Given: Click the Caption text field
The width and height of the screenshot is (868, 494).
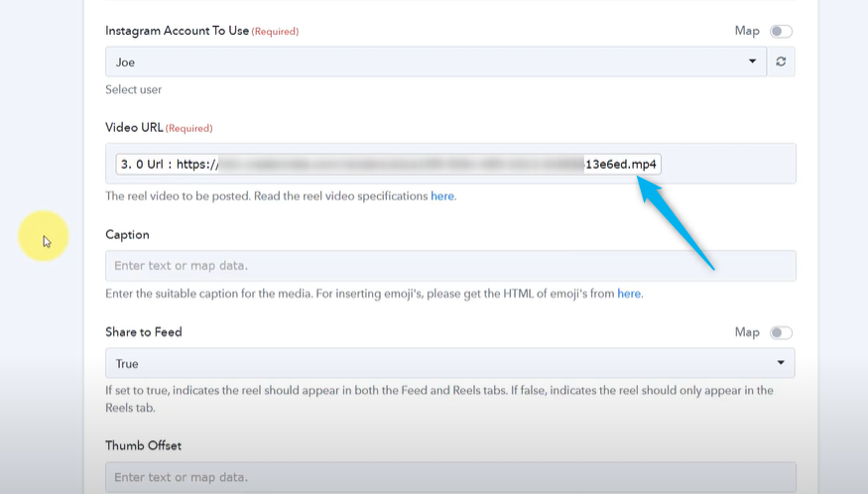Looking at the screenshot, I should pyautogui.click(x=450, y=266).
